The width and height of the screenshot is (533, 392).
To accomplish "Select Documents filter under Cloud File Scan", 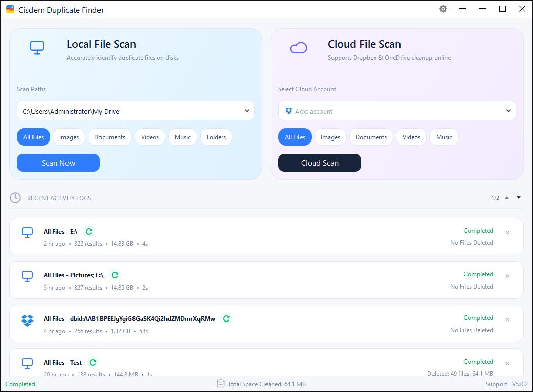I will (x=371, y=137).
